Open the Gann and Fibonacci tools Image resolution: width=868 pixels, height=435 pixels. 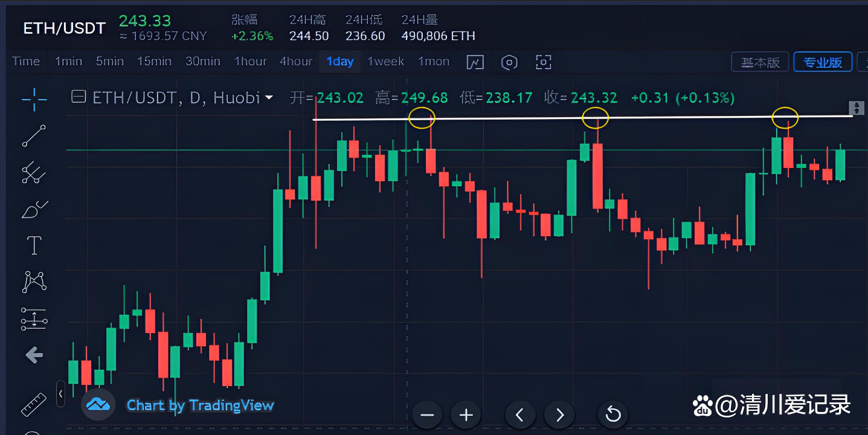[x=34, y=173]
